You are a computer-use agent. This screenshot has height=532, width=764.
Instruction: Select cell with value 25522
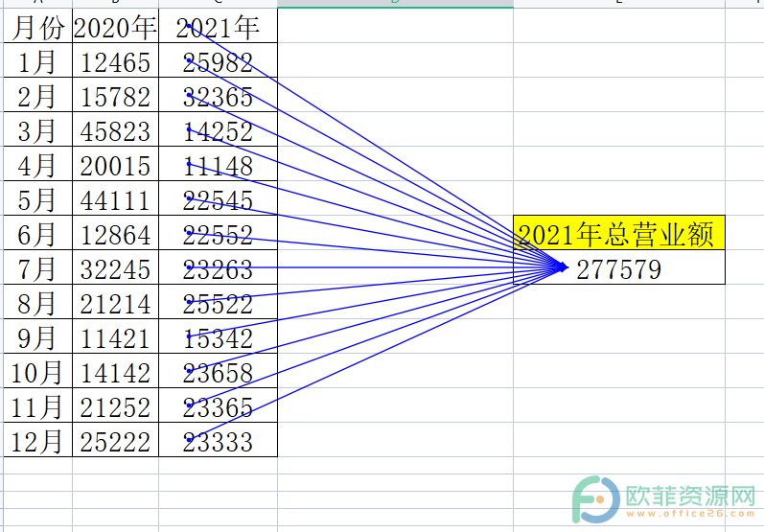(x=218, y=302)
